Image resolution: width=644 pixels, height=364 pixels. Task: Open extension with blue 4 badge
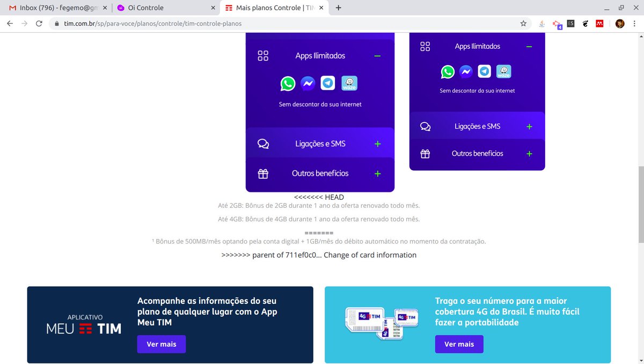tap(557, 24)
